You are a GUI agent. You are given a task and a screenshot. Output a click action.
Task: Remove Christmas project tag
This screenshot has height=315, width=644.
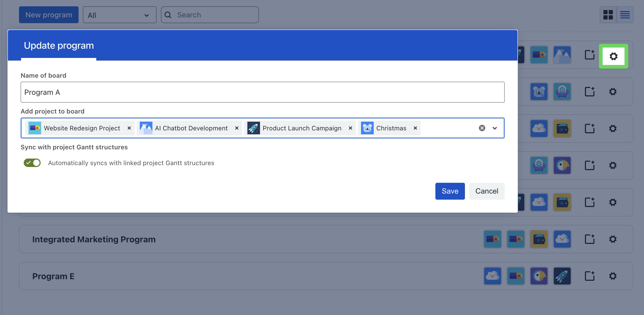pos(415,128)
